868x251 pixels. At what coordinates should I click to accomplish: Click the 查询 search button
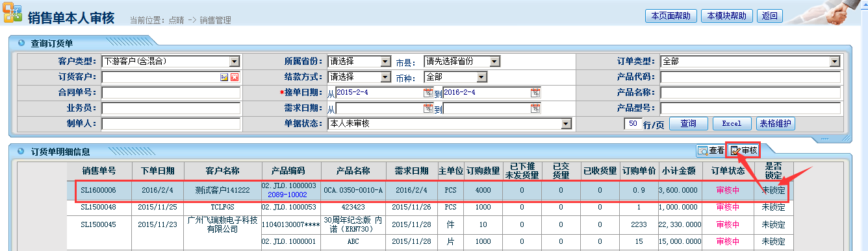point(688,123)
